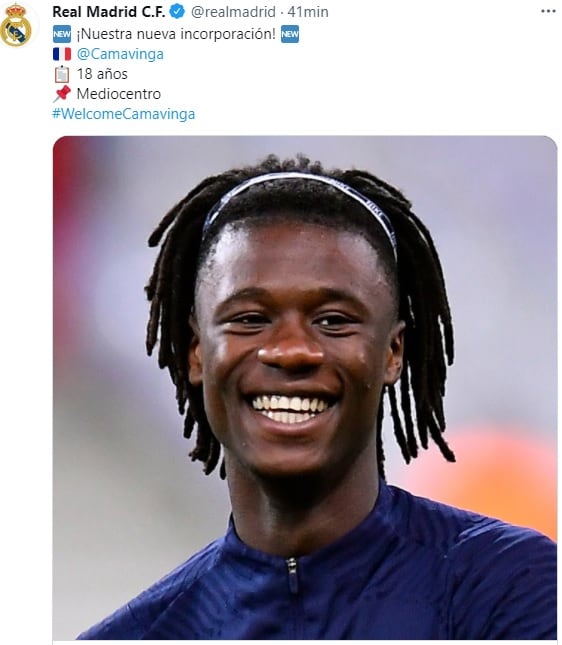Open the @realmadrid handle link
Image resolution: width=562 pixels, height=645 pixels.
pos(233,12)
